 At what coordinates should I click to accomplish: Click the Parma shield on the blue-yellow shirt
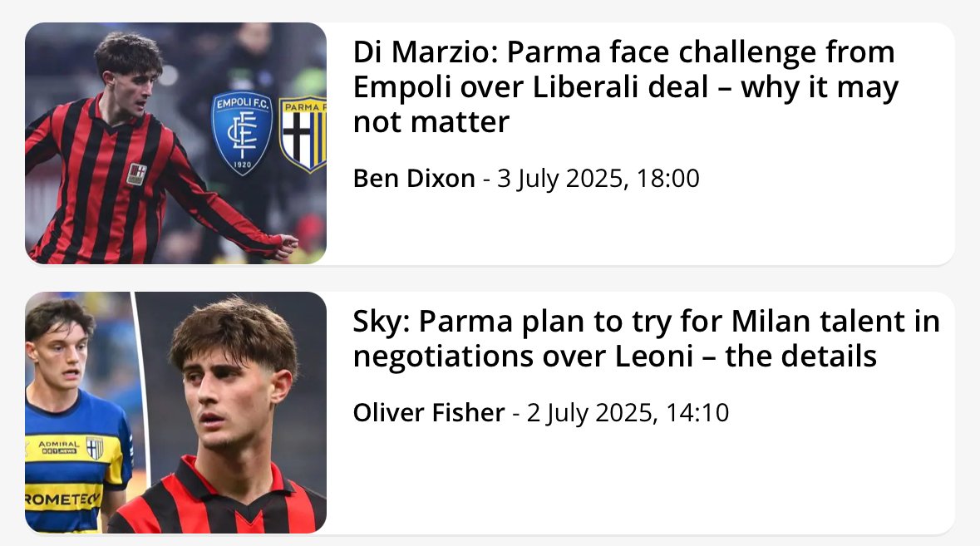click(x=95, y=448)
